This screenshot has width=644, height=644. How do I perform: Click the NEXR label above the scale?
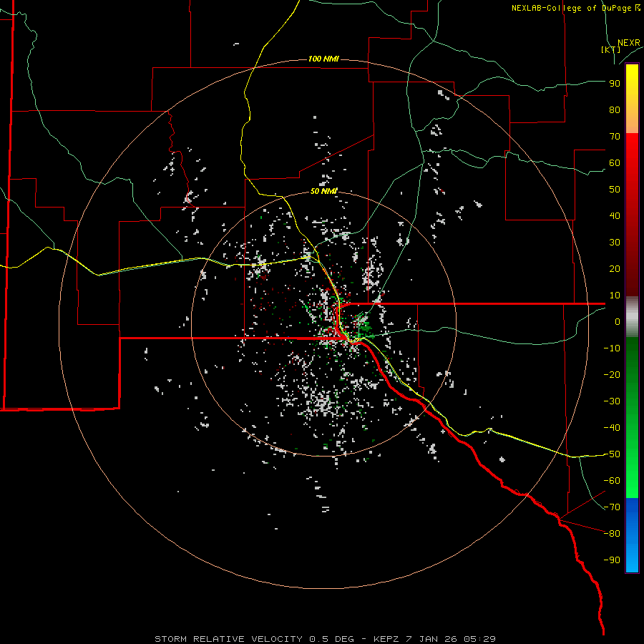629,43
